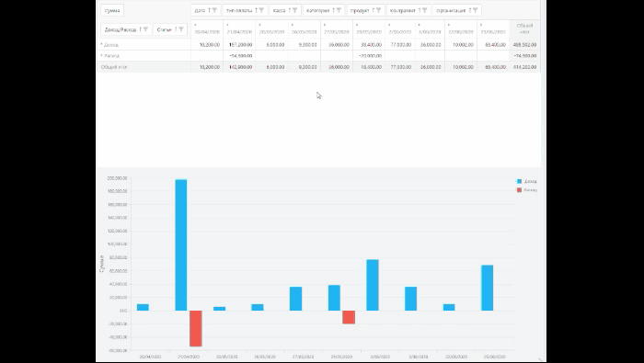
Task: Expand the 2/06/2020 date column
Action: point(389,26)
